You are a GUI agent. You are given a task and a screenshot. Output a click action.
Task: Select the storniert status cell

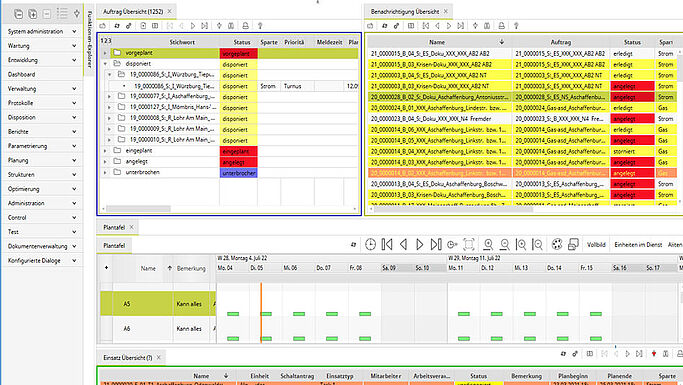[632, 151]
